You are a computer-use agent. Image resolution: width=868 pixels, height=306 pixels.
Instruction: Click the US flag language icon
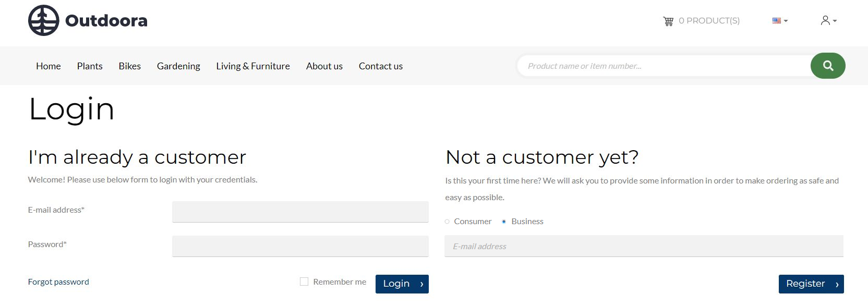[x=777, y=21]
